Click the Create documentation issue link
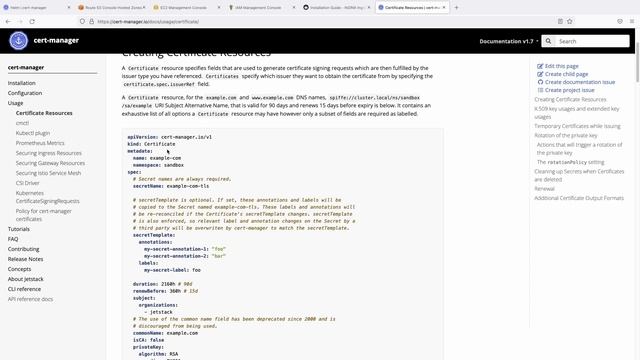The width and height of the screenshot is (640, 360). 580,82
